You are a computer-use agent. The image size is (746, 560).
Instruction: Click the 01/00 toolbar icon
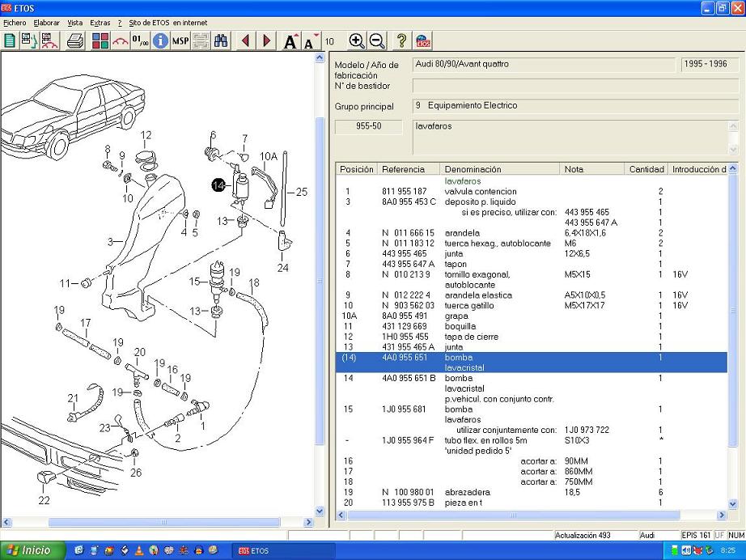(140, 41)
